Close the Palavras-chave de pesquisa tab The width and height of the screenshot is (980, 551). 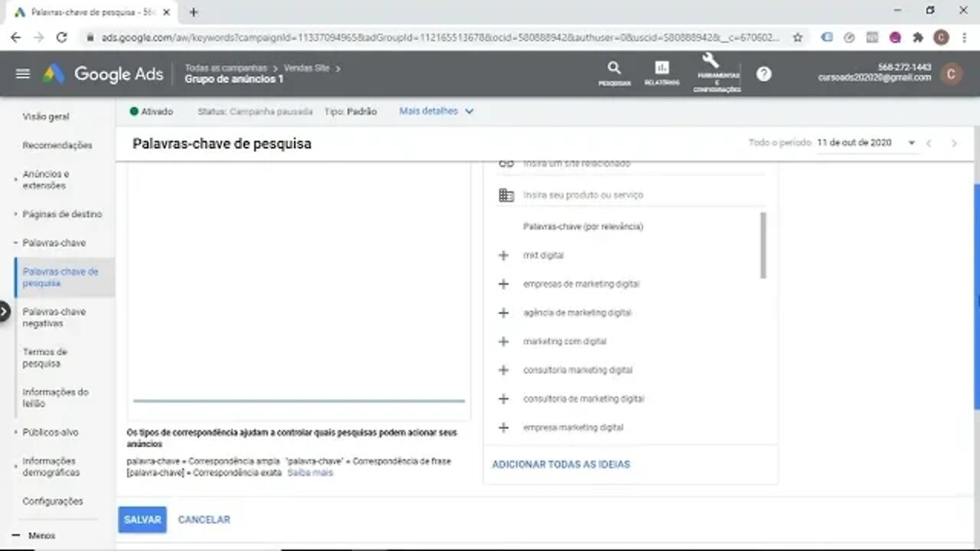tap(166, 12)
